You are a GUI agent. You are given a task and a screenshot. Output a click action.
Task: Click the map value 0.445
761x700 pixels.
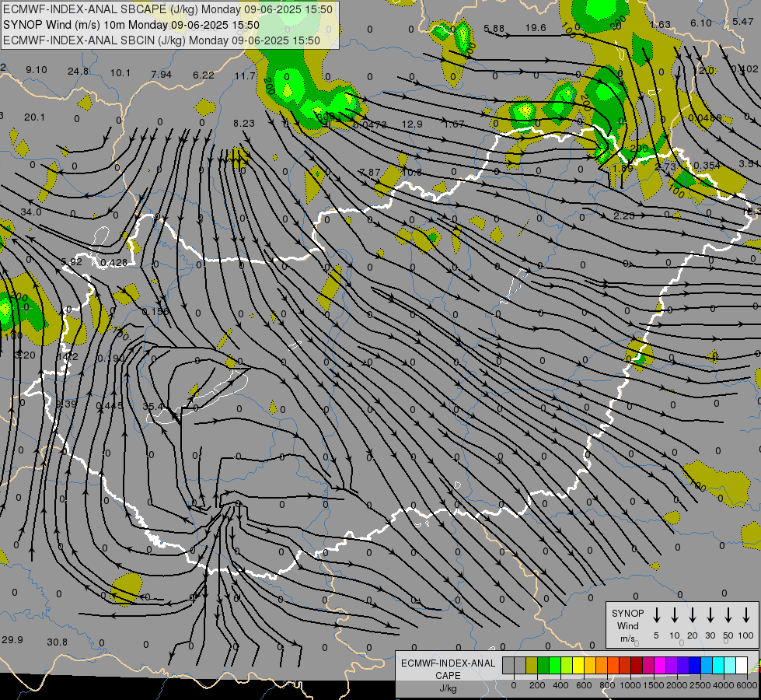[110, 406]
